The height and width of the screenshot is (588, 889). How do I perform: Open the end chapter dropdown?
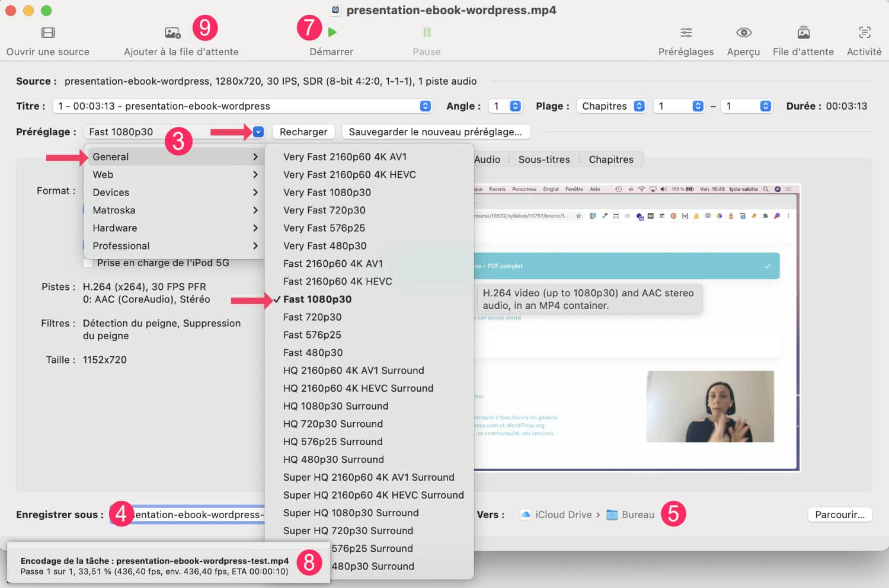click(x=746, y=106)
